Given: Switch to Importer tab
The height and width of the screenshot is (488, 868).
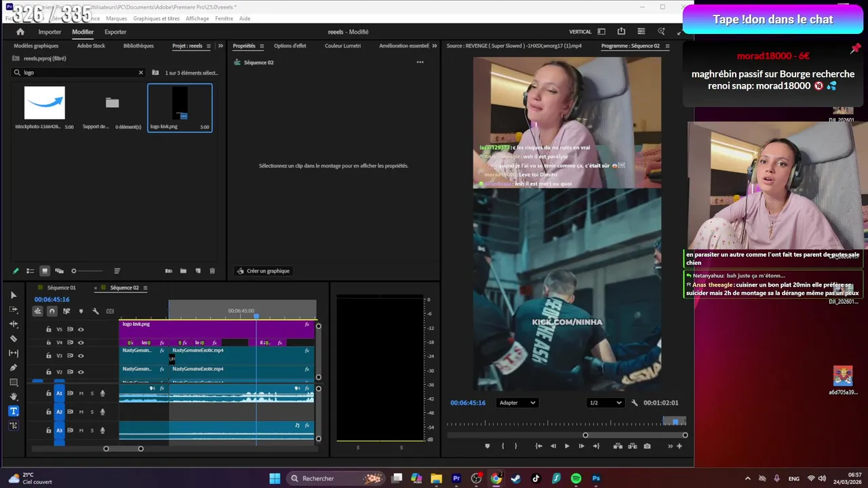Looking at the screenshot, I should point(50,32).
